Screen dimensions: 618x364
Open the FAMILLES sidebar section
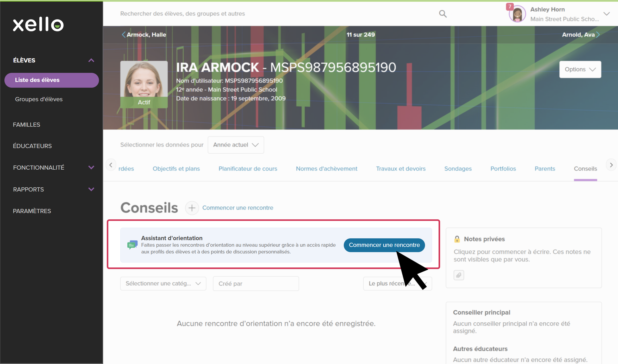coord(27,125)
